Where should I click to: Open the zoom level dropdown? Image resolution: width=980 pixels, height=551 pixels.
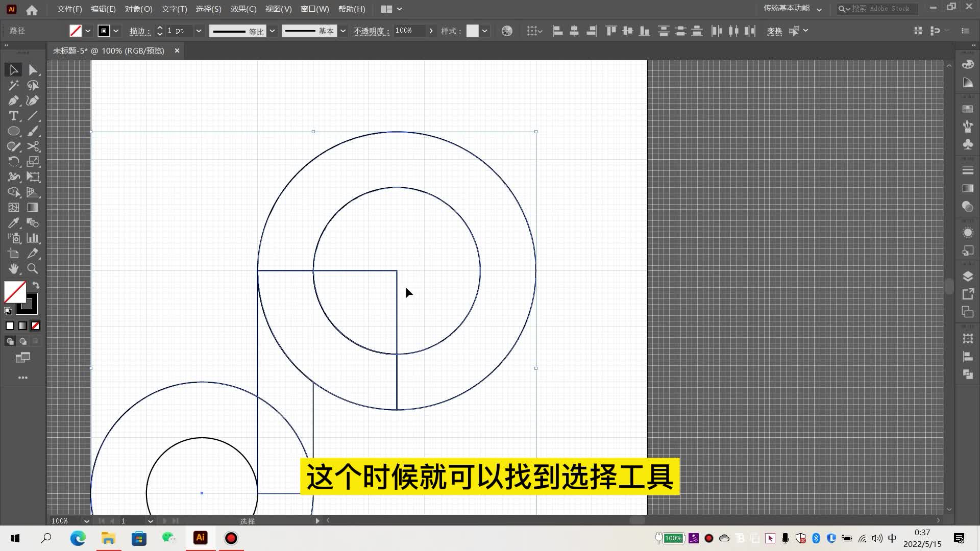coord(86,521)
